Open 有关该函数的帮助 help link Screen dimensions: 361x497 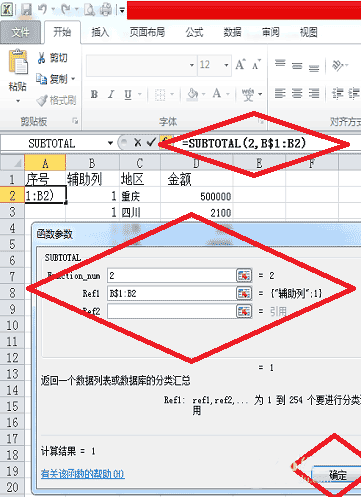(x=82, y=474)
